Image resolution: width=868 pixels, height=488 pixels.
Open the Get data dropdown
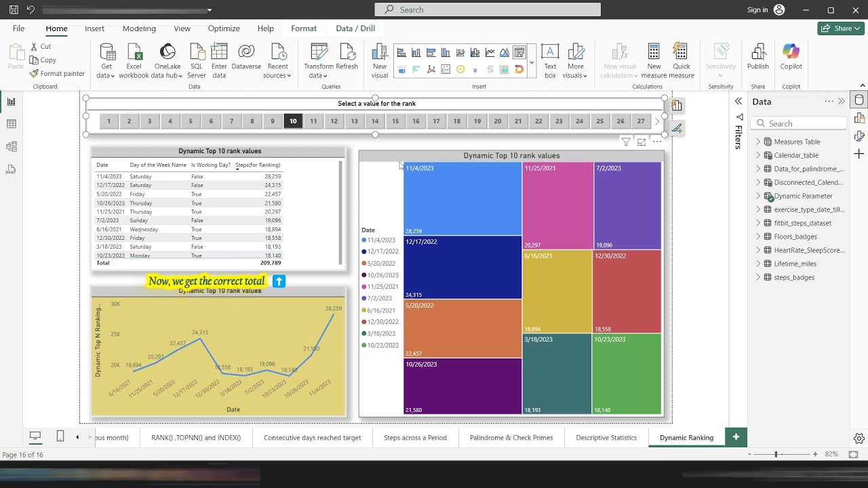pos(106,61)
